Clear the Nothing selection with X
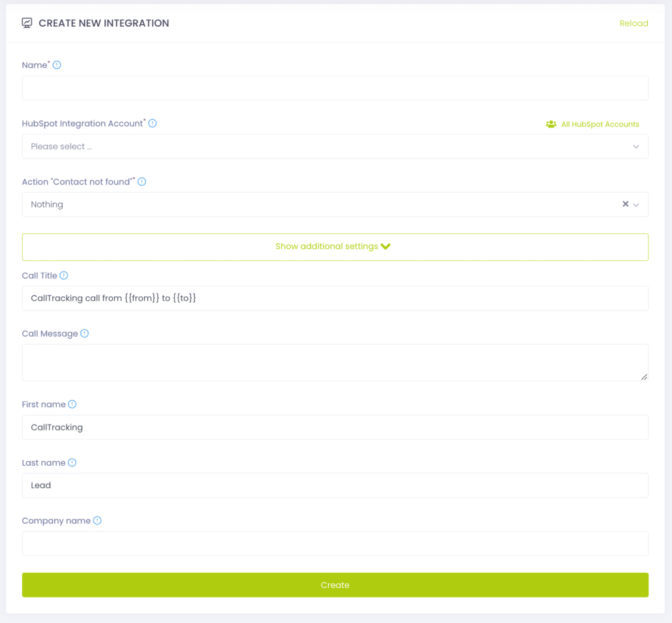Viewport: 672px width, 623px height. click(625, 204)
